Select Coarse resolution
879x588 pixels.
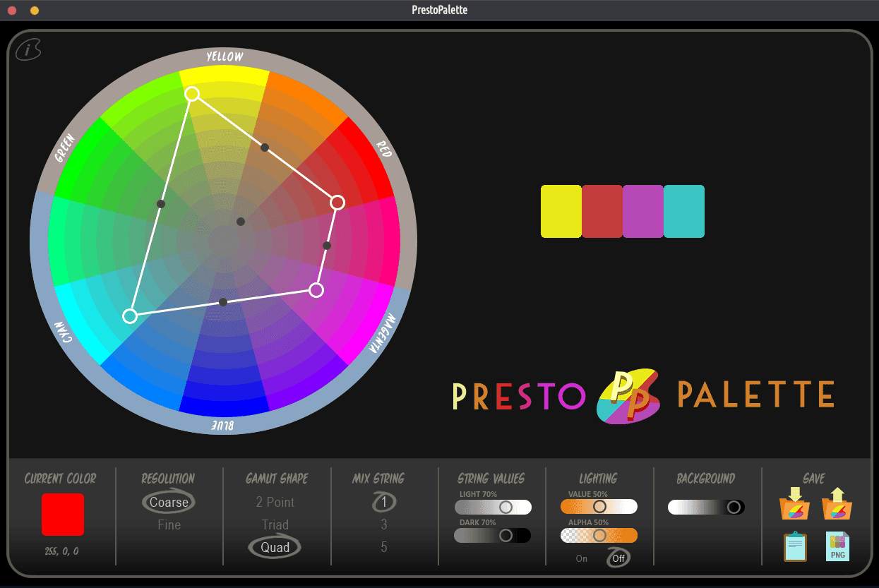(x=169, y=503)
